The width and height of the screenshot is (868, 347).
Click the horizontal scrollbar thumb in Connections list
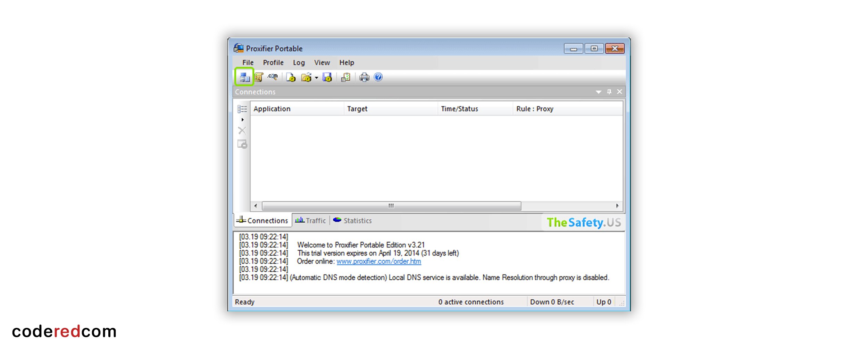[391, 206]
